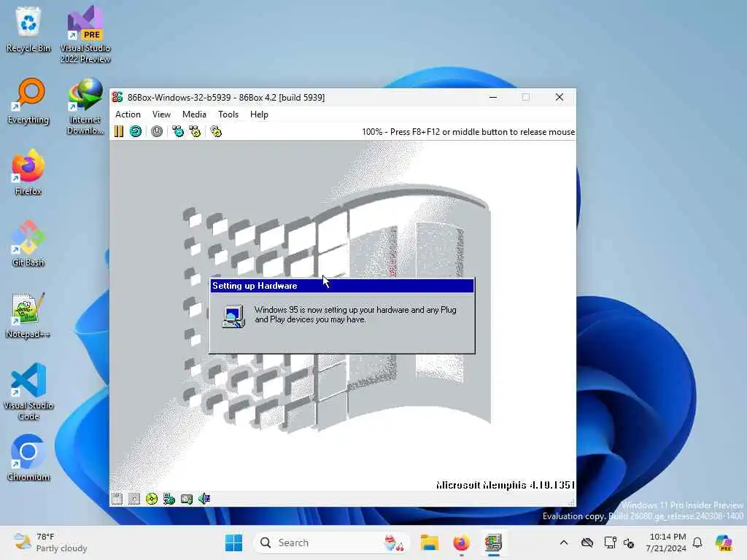Open the Windows Start menu
Image resolution: width=747 pixels, height=560 pixels.
pyautogui.click(x=234, y=542)
